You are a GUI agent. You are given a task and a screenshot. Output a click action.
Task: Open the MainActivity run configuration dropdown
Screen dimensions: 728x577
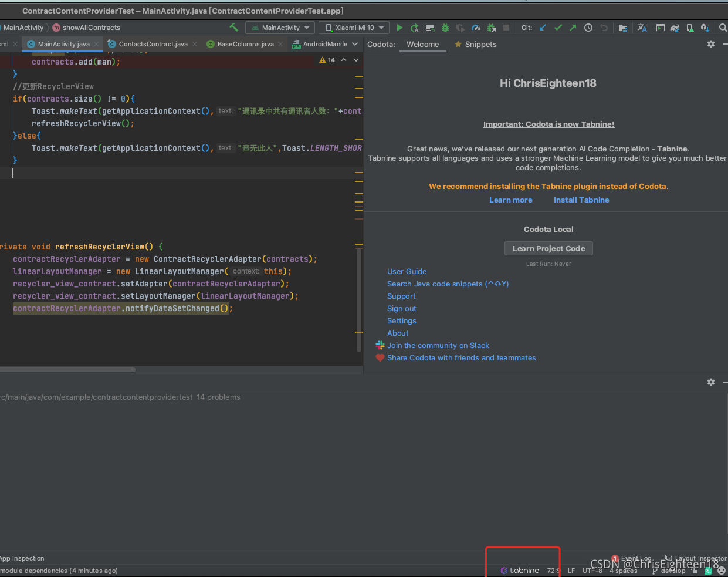280,27
